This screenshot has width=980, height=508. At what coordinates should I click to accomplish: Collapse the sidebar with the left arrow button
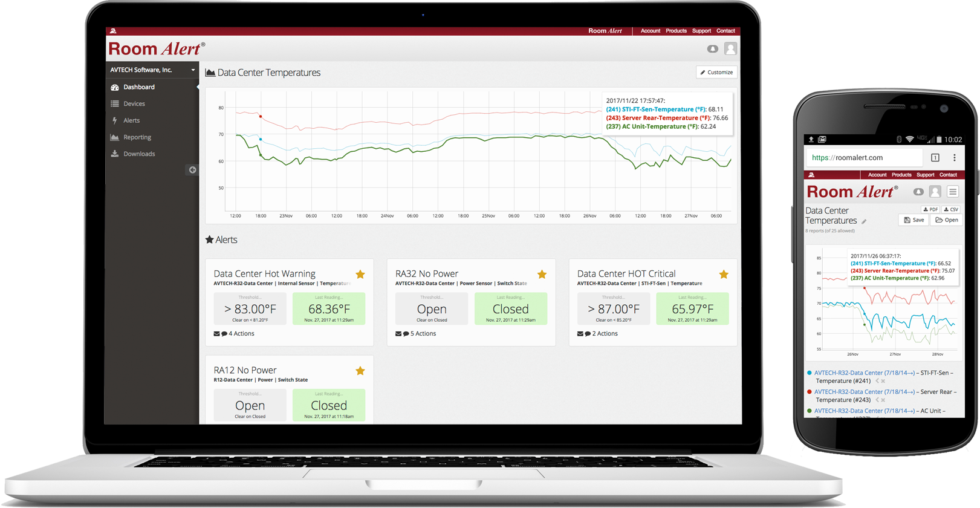coord(192,170)
